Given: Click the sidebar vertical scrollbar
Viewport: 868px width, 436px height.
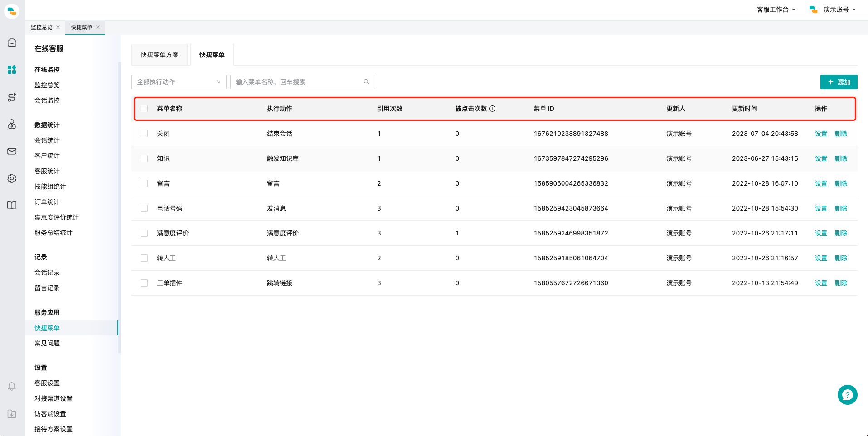Looking at the screenshot, I should coord(119,207).
